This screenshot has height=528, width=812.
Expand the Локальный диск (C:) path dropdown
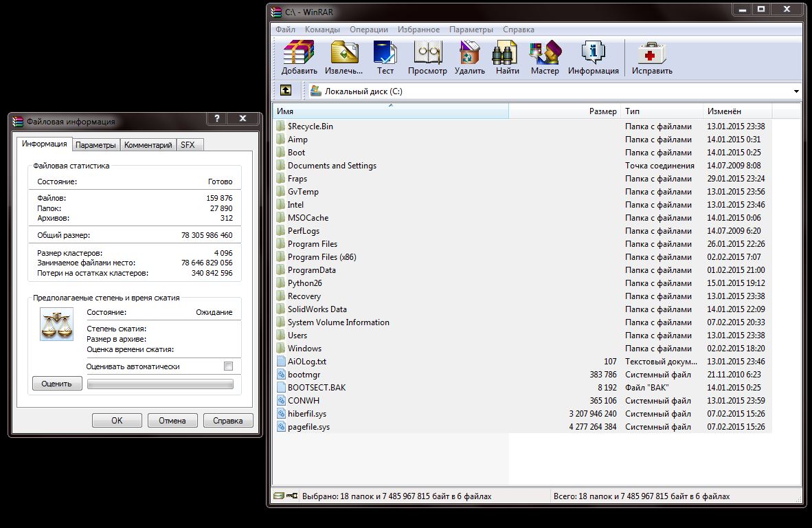pos(796,91)
